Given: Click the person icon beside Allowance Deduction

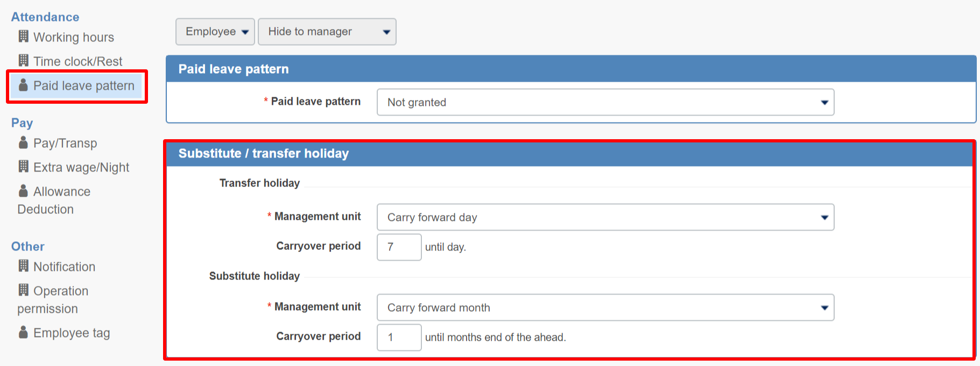Looking at the screenshot, I should click(23, 191).
